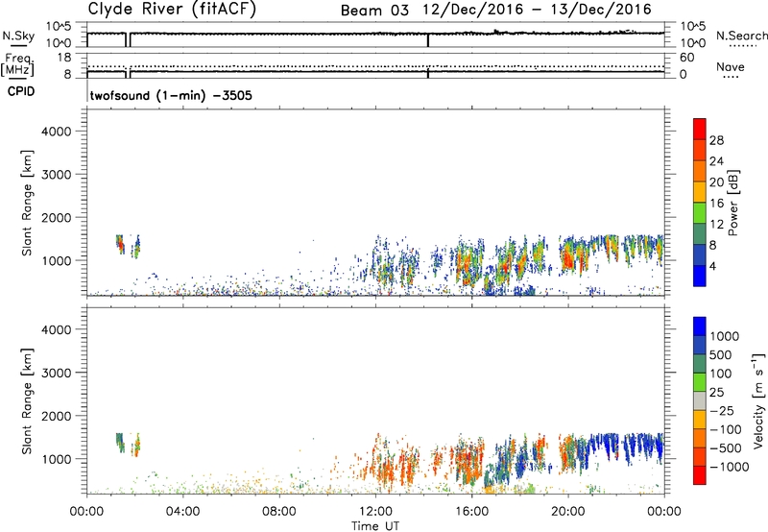Click the '04:00' time axis tick label
The image size is (768, 532).
coord(182,512)
